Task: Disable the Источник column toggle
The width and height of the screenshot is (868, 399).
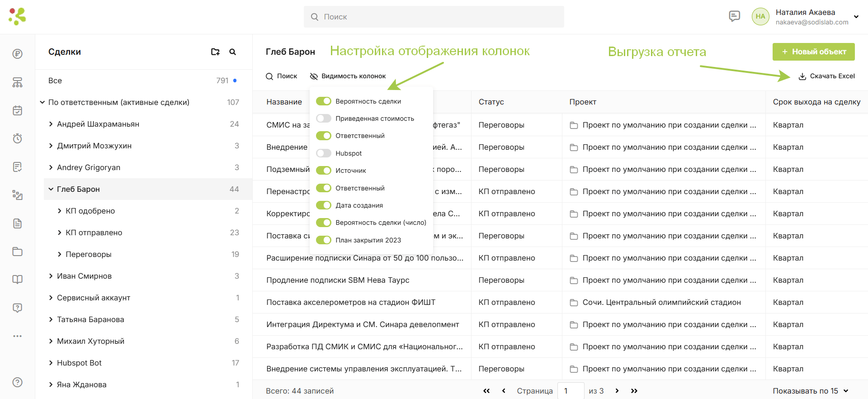Action: pyautogui.click(x=324, y=171)
